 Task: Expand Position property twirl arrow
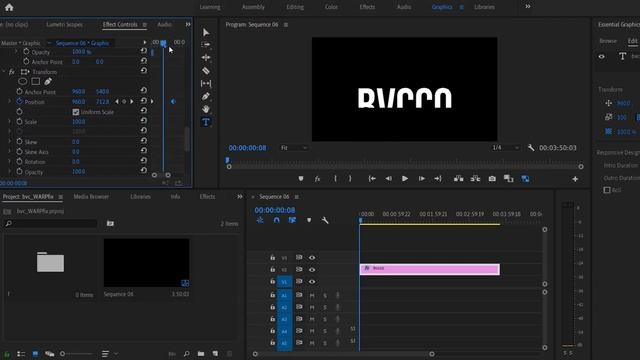10,101
